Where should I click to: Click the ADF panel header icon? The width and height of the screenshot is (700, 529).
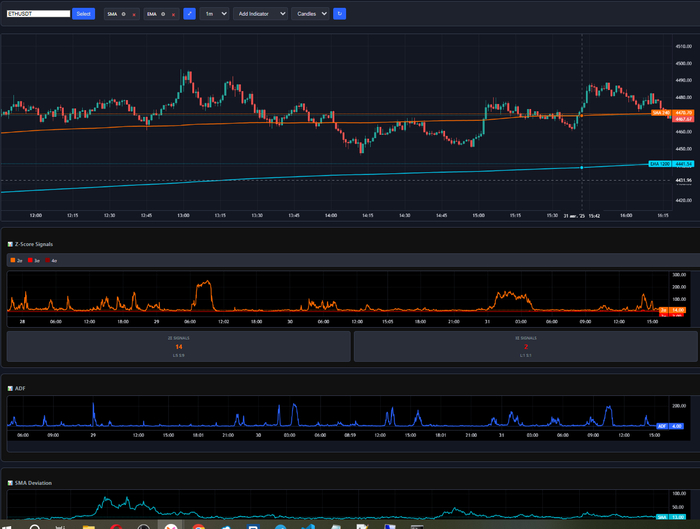click(10, 388)
